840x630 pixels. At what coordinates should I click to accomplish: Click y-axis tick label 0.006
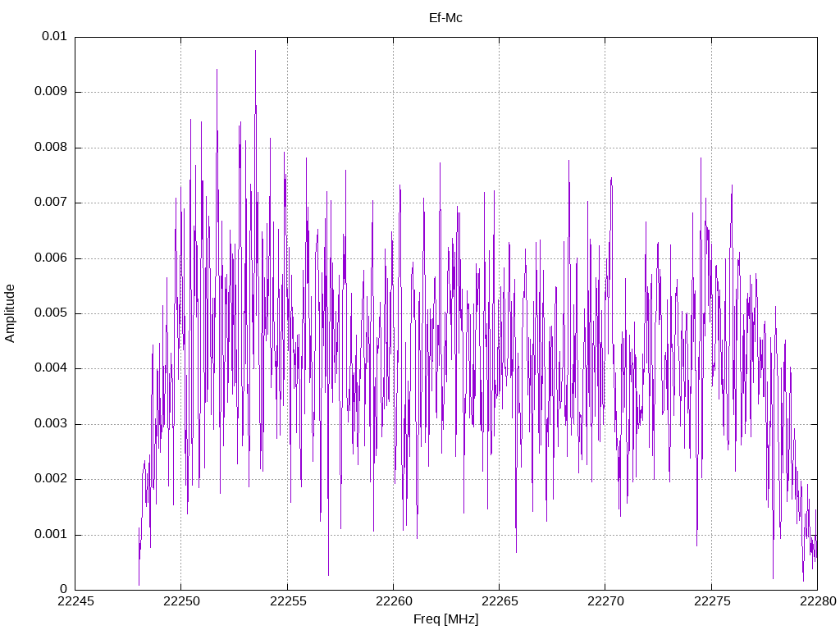click(x=51, y=258)
